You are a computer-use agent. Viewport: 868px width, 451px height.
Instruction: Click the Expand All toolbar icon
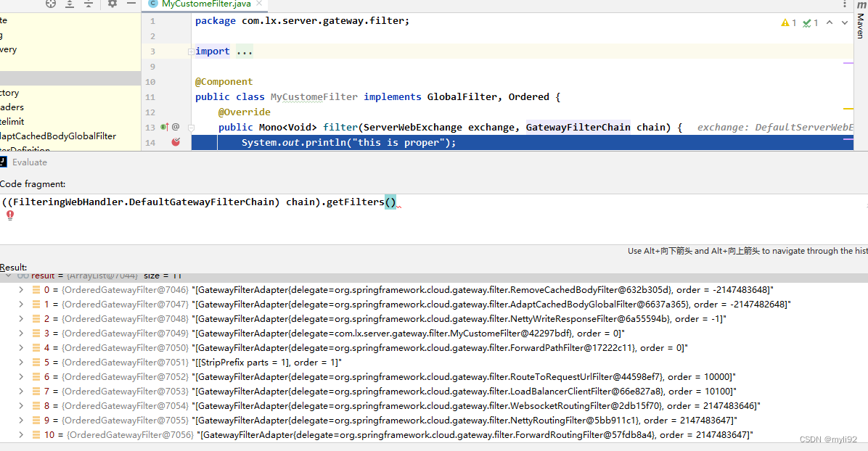70,4
